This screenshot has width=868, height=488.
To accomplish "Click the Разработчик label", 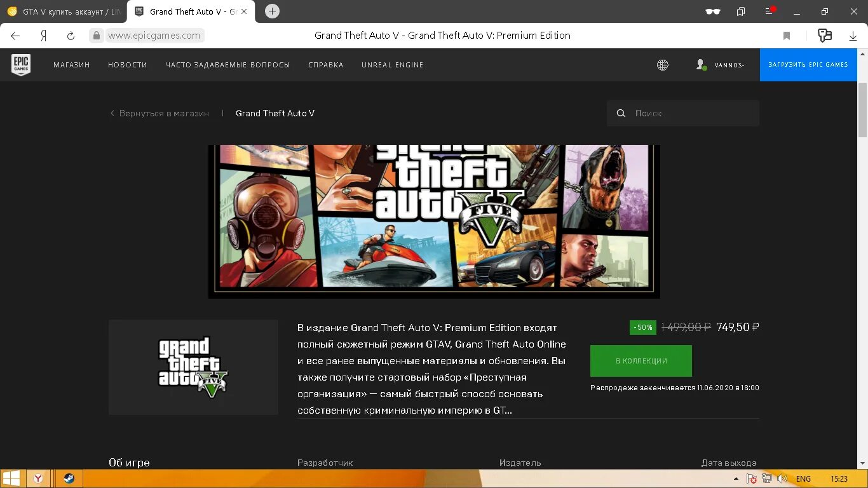I will point(325,463).
